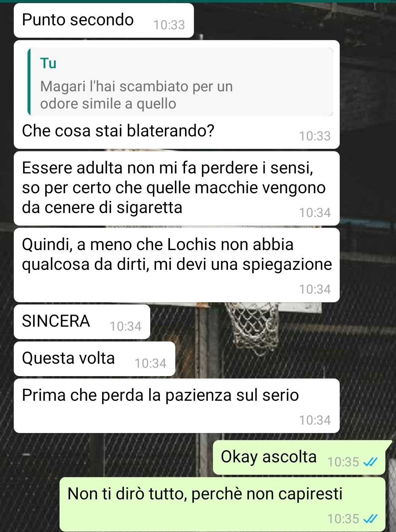This screenshot has height=532, width=396.
Task: Tap the 10:34 timestamp beside 'SINCERA'
Action: 126,326
